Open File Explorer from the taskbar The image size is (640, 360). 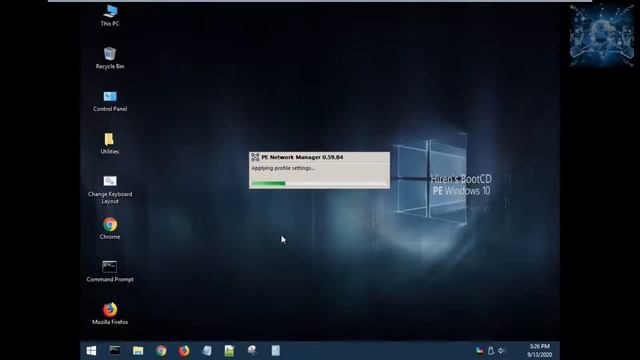tap(138, 351)
